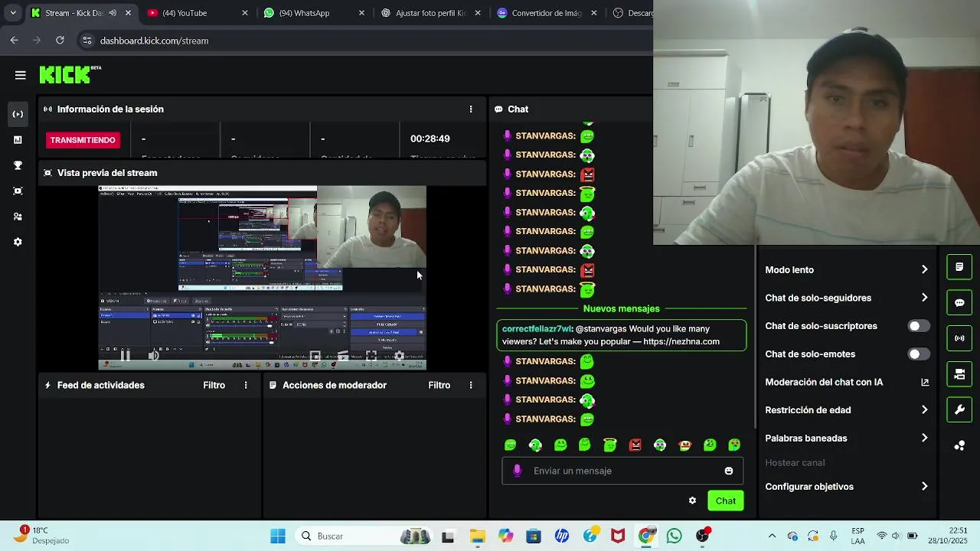
Task: Click the green Chat send button
Action: [x=726, y=501]
